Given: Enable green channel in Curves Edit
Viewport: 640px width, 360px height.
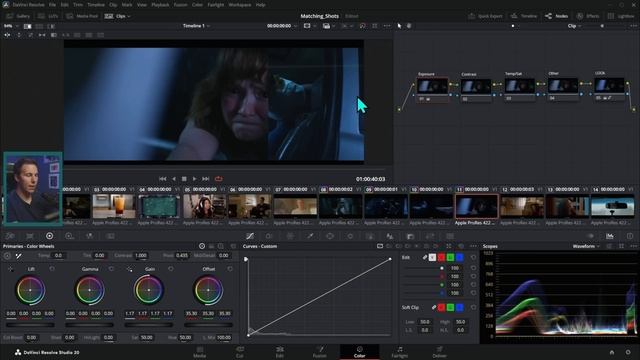Looking at the screenshot, I should pyautogui.click(x=450, y=258).
